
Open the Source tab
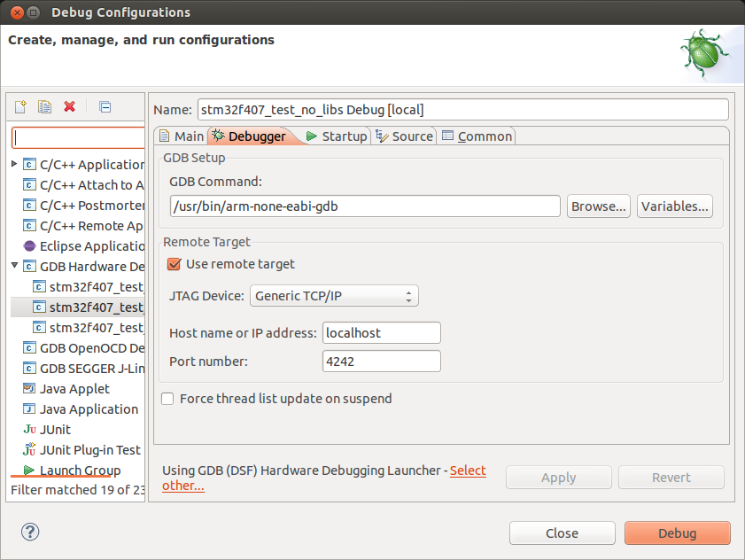point(404,136)
